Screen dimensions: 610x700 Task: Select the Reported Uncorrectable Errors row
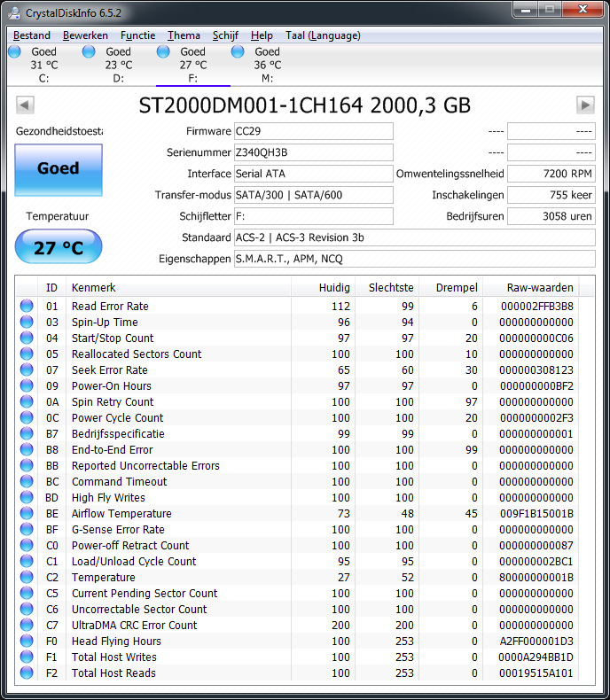pyautogui.click(x=298, y=465)
